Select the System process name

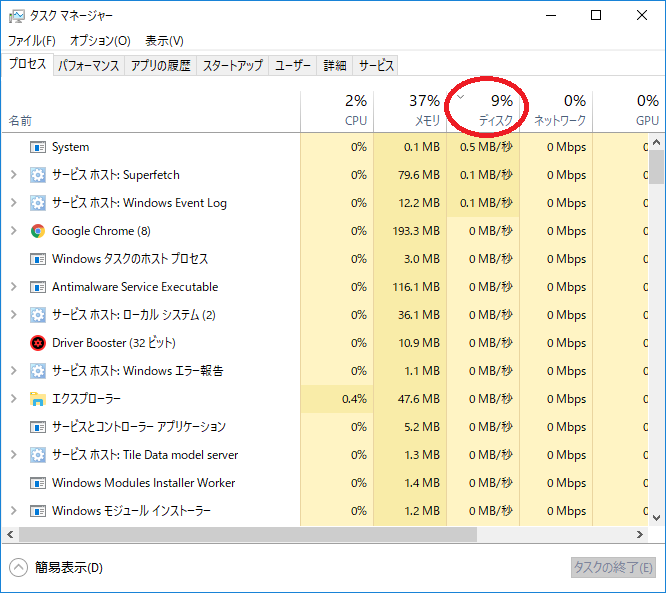pos(71,147)
